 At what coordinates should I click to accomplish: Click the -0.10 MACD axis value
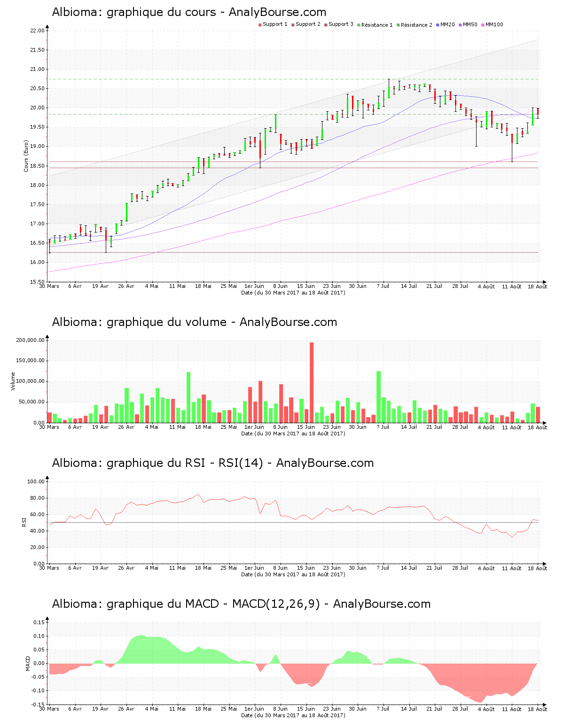pyautogui.click(x=39, y=691)
